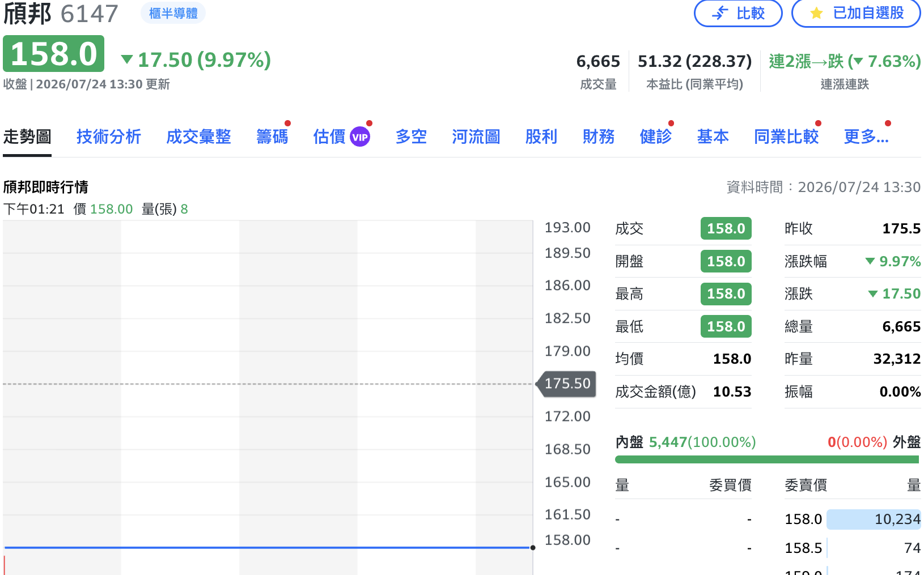
Task: Click the 成交金額(億) 10.53 value
Action: [732, 391]
